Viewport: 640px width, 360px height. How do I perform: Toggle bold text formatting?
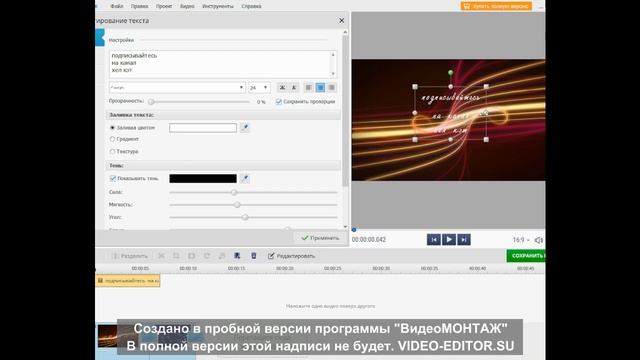pos(282,87)
